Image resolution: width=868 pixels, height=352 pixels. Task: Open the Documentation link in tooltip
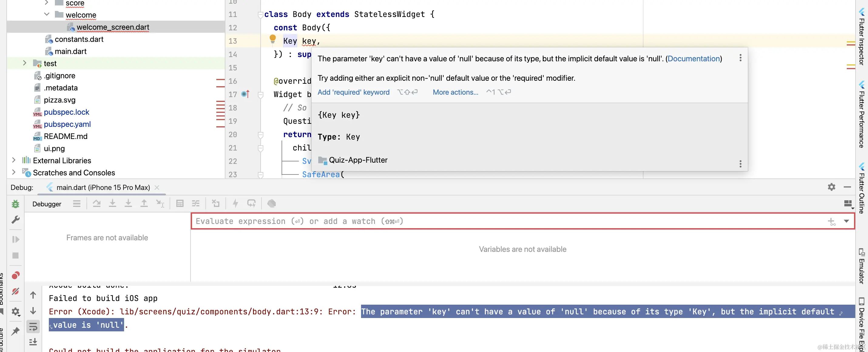click(694, 59)
